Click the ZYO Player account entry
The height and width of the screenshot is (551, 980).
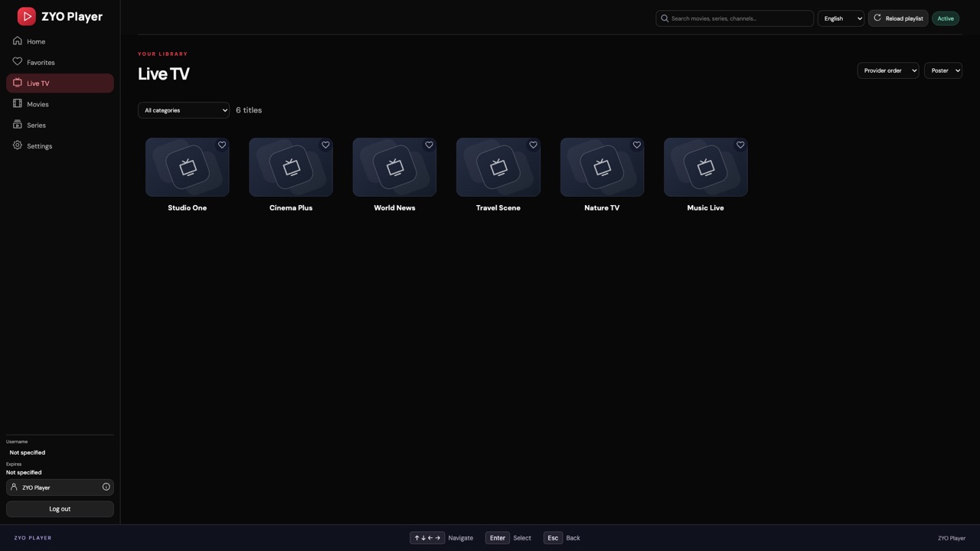[60, 487]
